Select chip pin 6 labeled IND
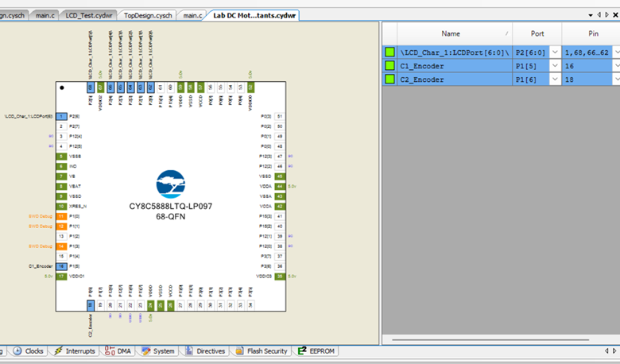The image size is (620, 364). (x=61, y=166)
